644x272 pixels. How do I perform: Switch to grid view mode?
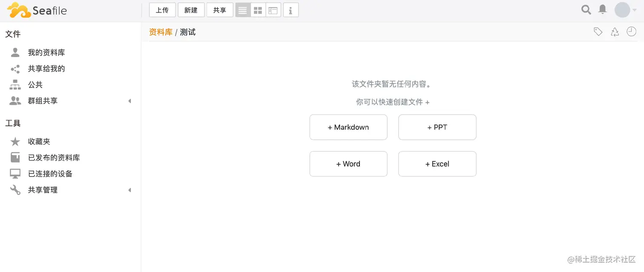pyautogui.click(x=258, y=10)
